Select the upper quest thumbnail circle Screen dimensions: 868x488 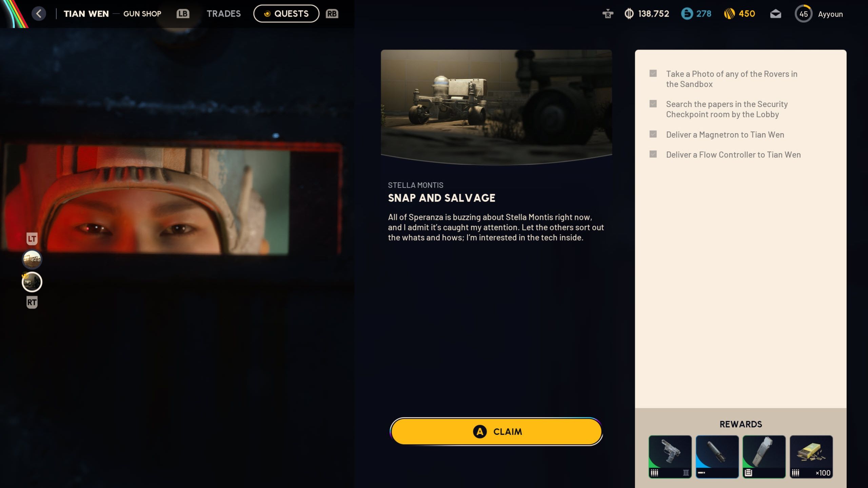pos(32,260)
